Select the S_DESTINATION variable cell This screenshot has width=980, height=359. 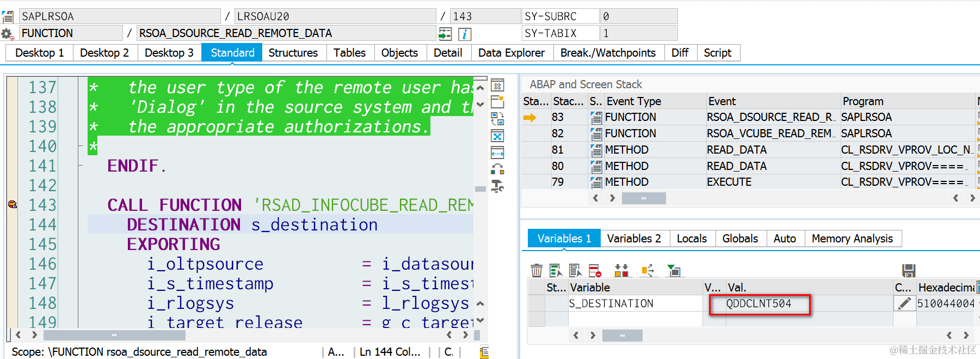coord(635,303)
